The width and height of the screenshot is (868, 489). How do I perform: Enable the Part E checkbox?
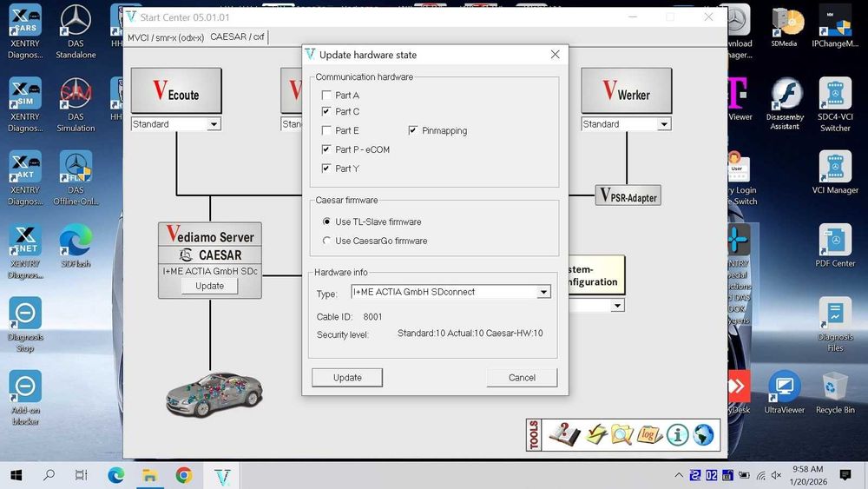coord(326,130)
